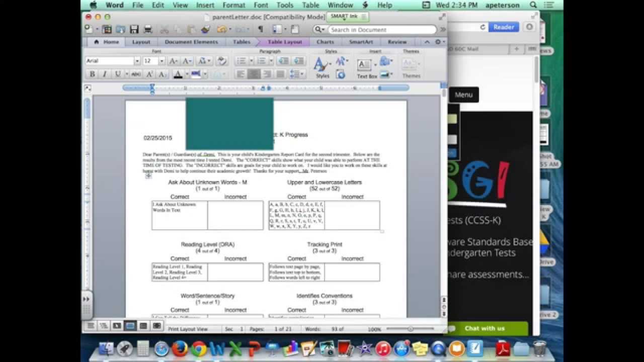
Task: Apply text highlight color
Action: tap(196, 74)
